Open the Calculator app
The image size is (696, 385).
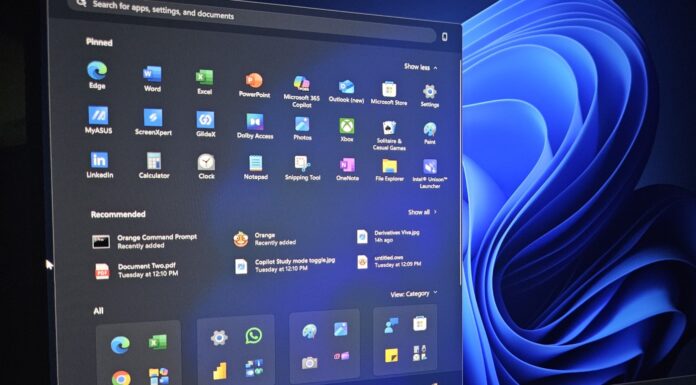tap(154, 166)
